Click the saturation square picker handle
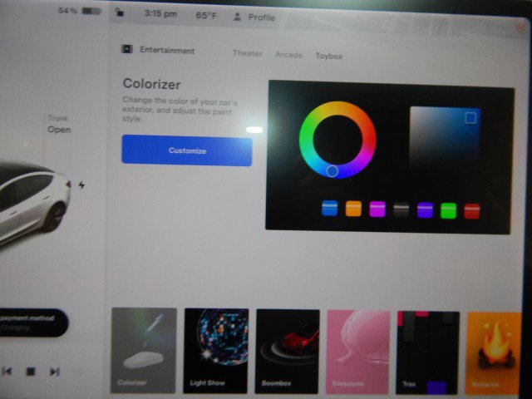532x399 pixels. pyautogui.click(x=470, y=118)
